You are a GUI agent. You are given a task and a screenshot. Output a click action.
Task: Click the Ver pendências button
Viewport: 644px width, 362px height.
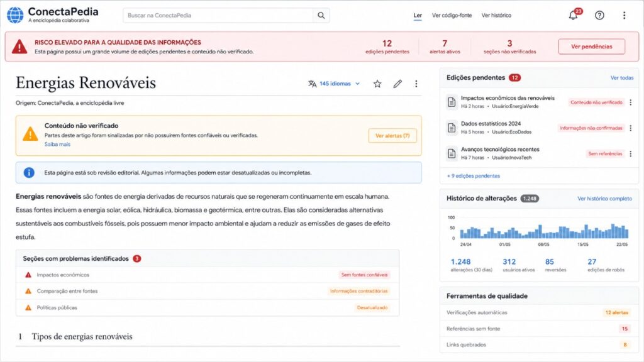[591, 47]
